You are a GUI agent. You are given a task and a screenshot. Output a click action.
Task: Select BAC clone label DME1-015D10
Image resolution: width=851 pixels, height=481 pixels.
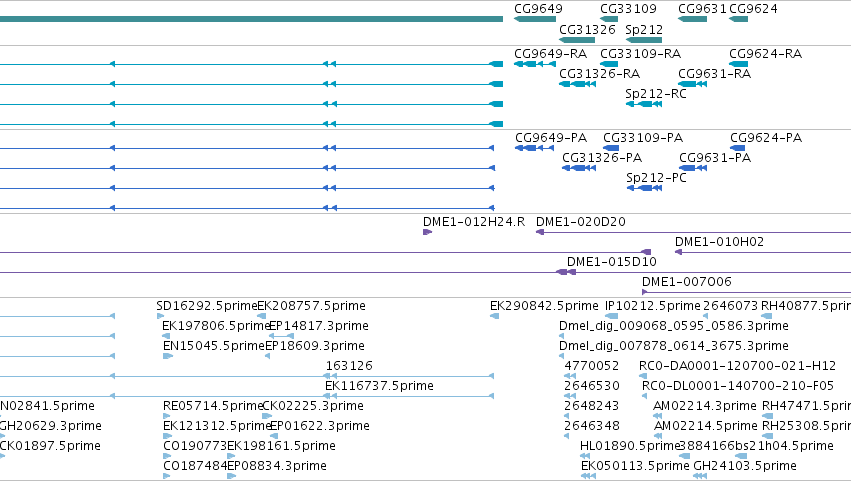612,262
